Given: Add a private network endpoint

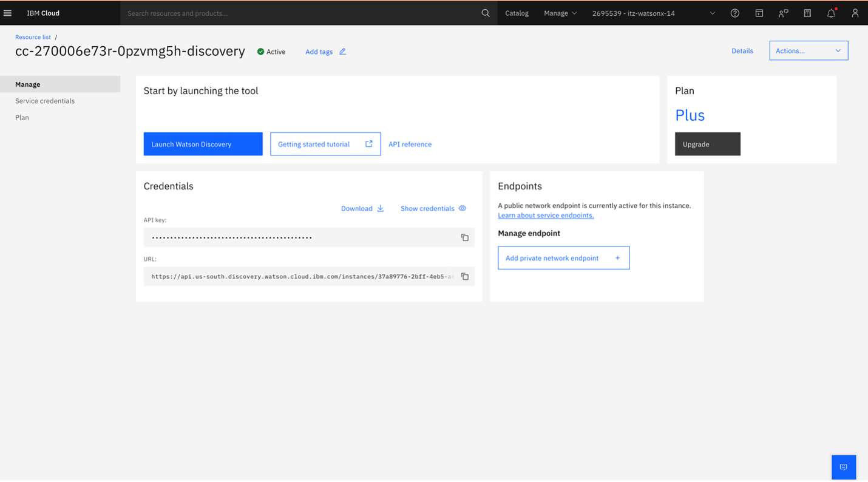Looking at the screenshot, I should coord(563,257).
